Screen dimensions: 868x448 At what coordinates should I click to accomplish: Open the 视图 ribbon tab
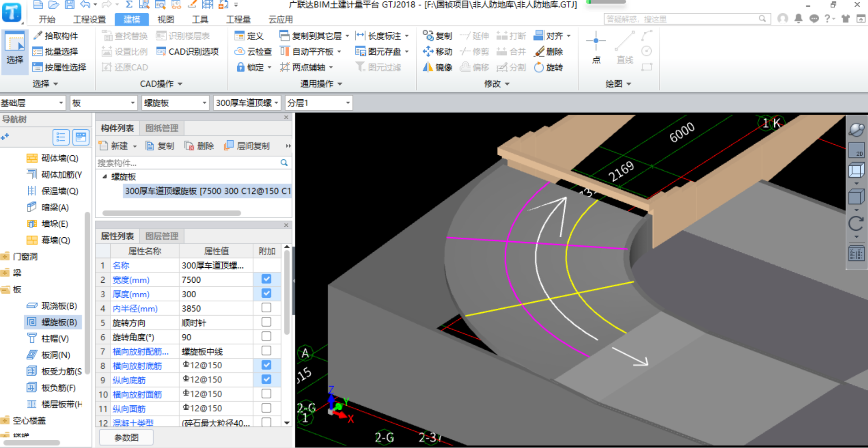pos(166,20)
